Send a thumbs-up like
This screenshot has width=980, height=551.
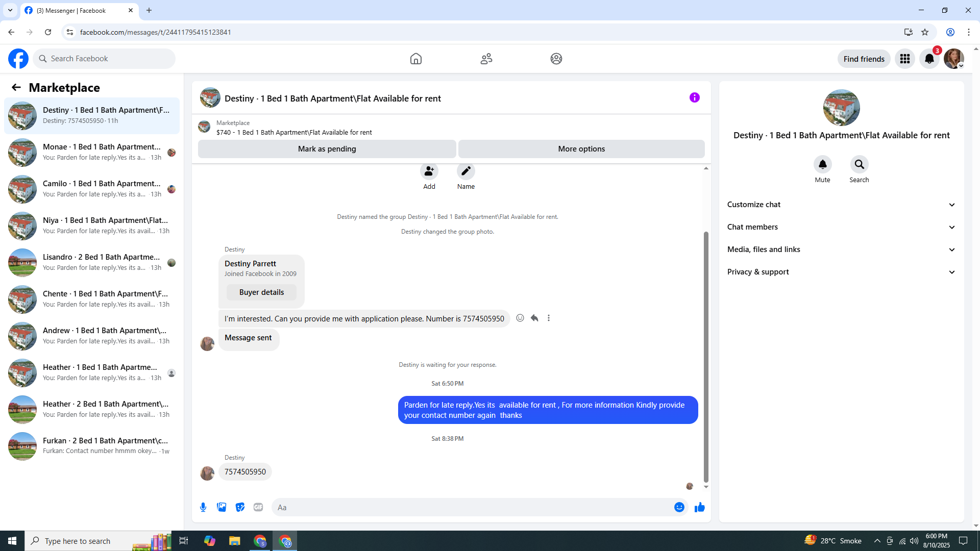coord(699,507)
